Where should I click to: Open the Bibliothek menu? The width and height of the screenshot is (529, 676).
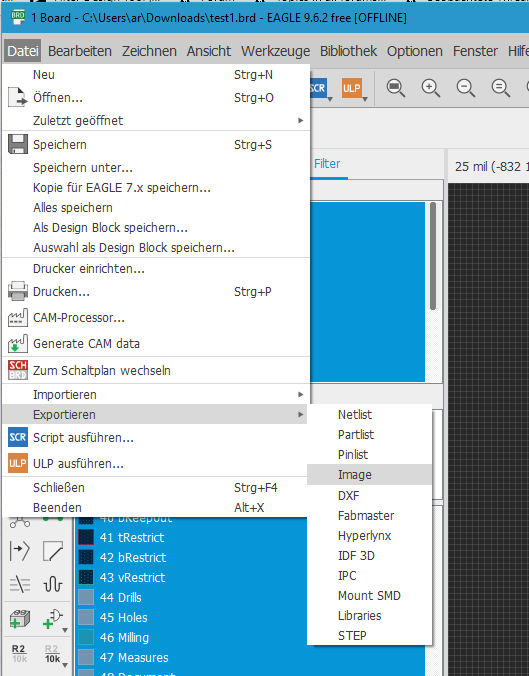click(348, 51)
